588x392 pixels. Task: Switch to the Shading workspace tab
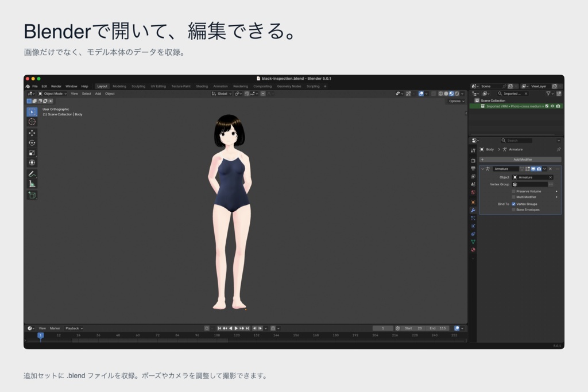[x=202, y=86]
